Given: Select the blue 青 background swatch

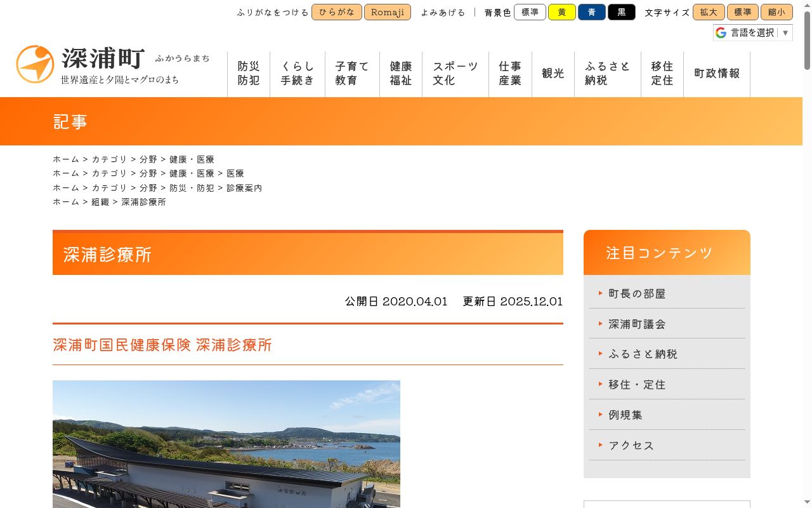Looking at the screenshot, I should (x=592, y=12).
